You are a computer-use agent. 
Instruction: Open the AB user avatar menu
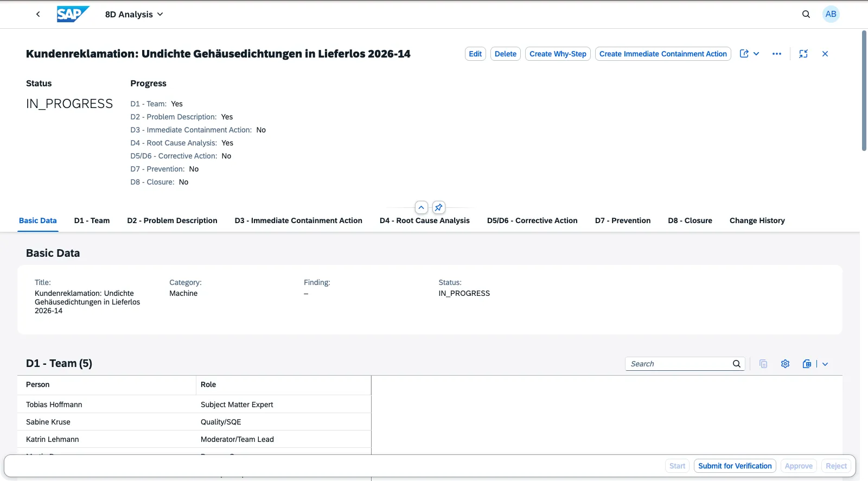(x=831, y=14)
